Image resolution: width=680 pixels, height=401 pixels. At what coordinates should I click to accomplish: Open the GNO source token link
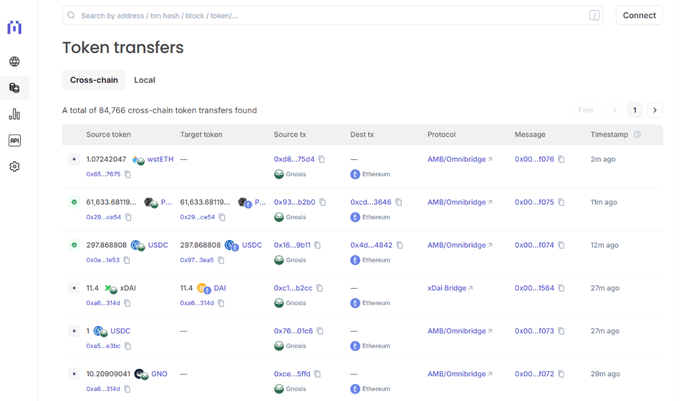(159, 374)
